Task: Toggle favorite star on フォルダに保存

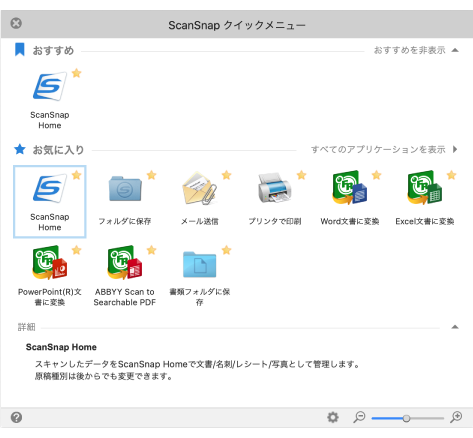Action: tap(152, 175)
